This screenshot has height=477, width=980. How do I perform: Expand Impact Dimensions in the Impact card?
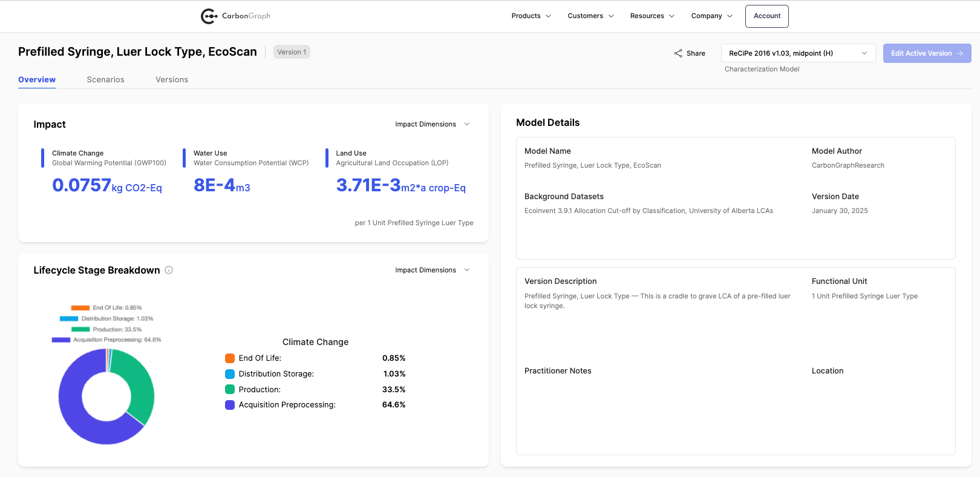pos(432,124)
